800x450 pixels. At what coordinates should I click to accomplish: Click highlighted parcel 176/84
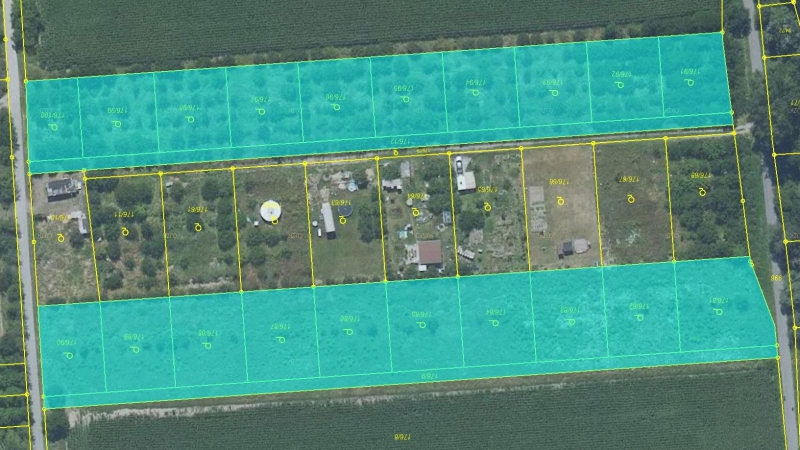pyautogui.click(x=497, y=319)
